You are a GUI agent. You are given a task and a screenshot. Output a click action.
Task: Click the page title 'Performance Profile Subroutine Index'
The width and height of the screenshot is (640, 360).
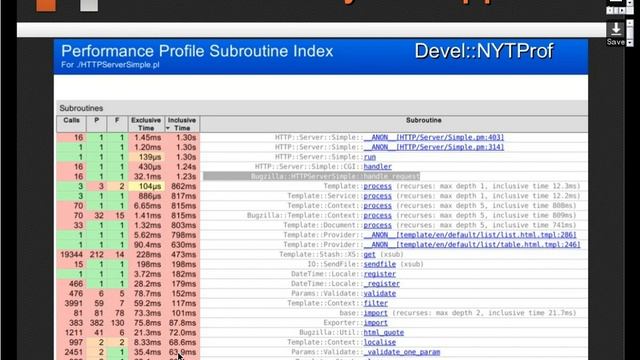(197, 51)
